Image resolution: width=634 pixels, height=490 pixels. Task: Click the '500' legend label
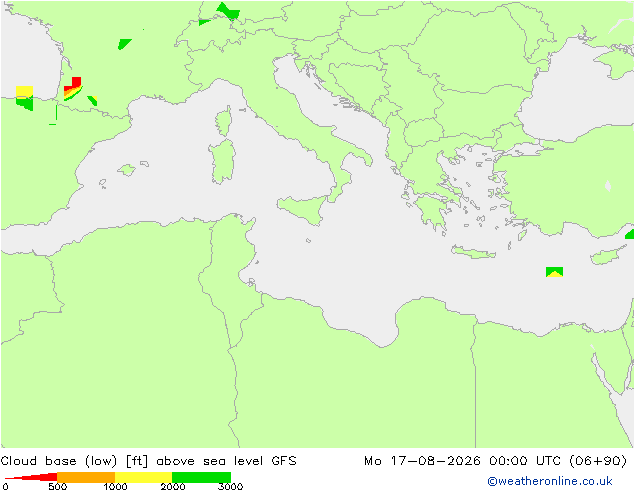[x=57, y=486]
